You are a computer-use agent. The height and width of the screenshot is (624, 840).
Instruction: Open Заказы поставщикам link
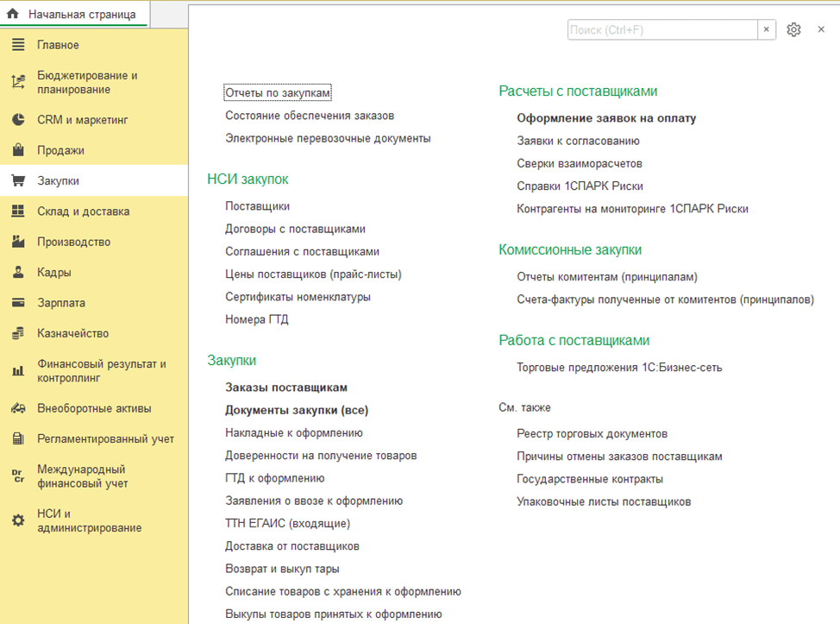click(x=285, y=388)
